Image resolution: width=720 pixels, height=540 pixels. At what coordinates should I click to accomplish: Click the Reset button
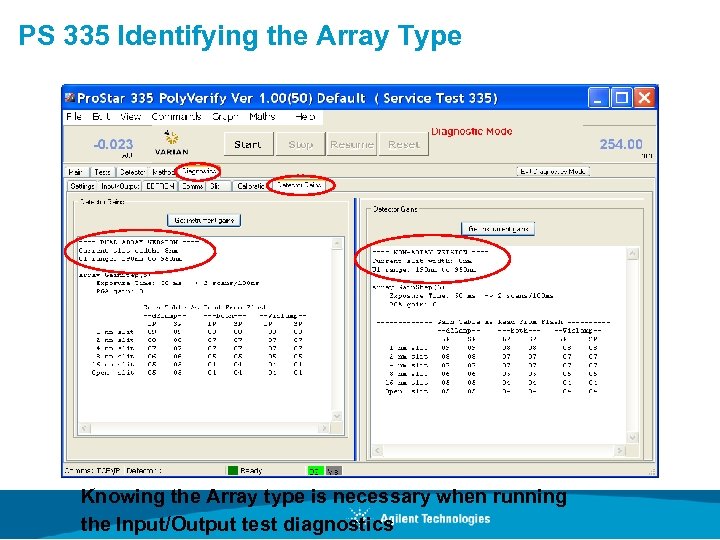point(404,144)
